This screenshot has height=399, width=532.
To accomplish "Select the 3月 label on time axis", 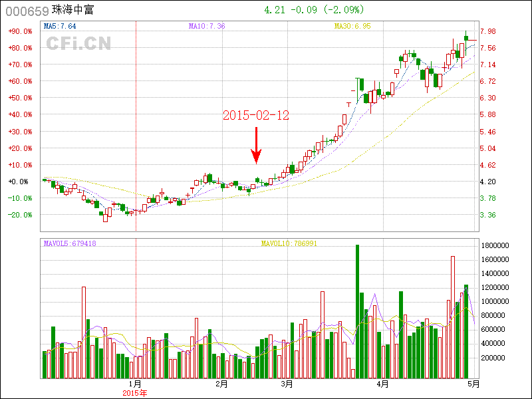I will pos(287,384).
